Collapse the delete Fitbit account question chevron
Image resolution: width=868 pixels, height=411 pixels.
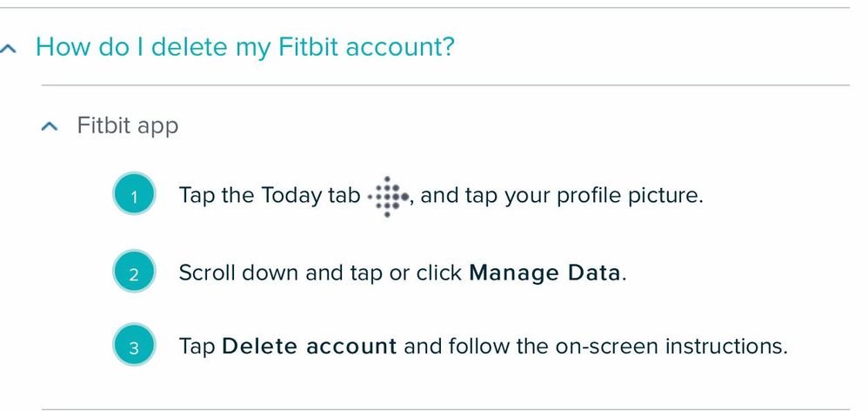[x=9, y=48]
